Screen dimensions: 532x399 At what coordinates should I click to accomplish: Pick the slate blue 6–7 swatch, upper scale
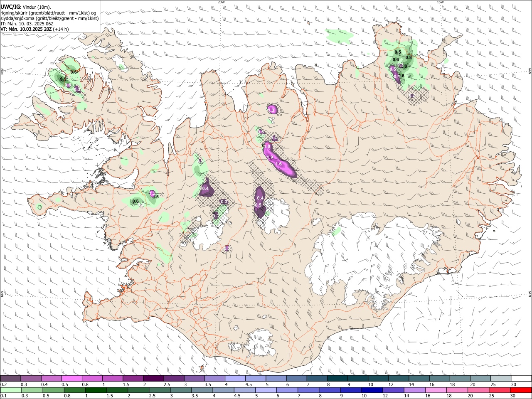(296, 379)
